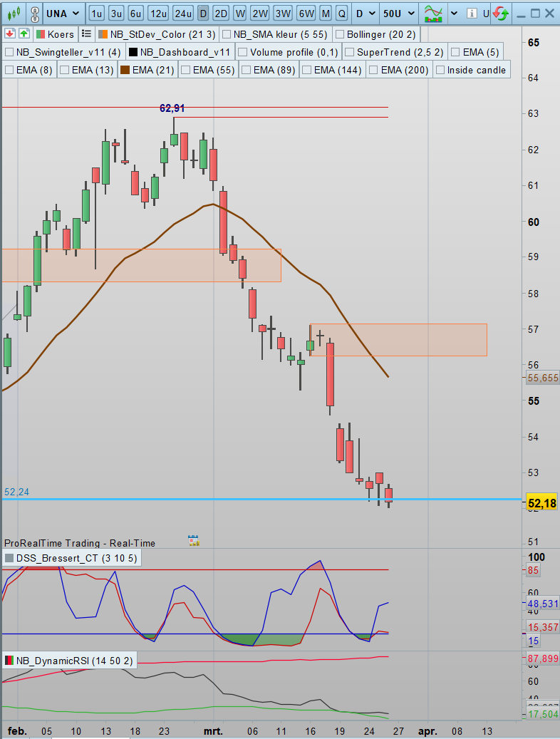This screenshot has height=739, width=560.
Task: Switch to 3W timeframe
Action: pyautogui.click(x=283, y=14)
